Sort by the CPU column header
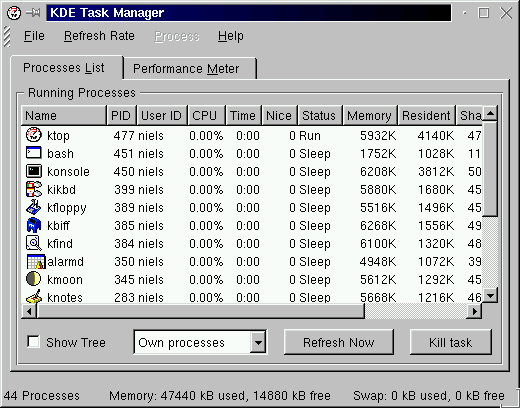This screenshot has width=520, height=408. [207, 115]
